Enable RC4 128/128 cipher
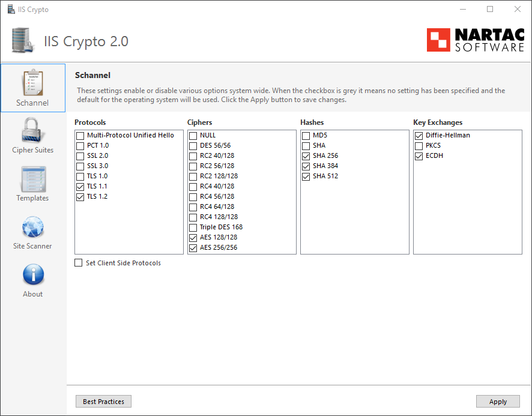 click(x=193, y=217)
